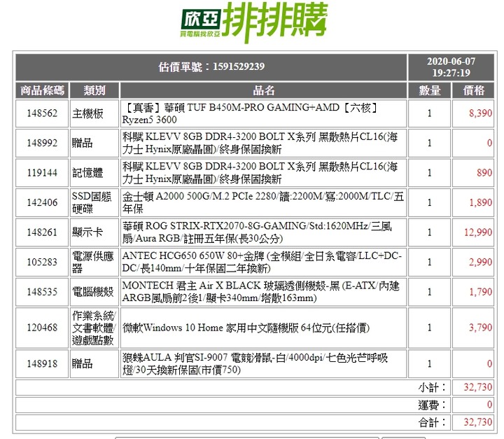Click quantity 1 in the 主機板 row
Image resolution: width=504 pixels, height=439 pixels.
click(429, 113)
